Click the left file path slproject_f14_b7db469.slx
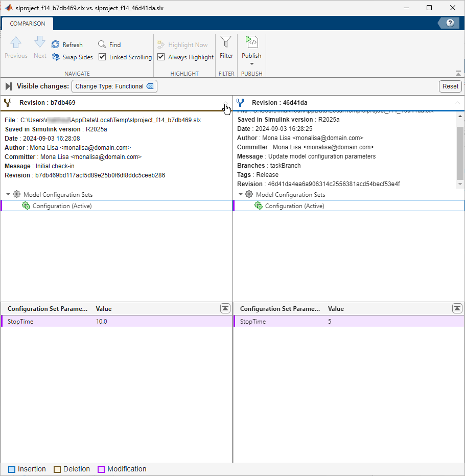 [111, 120]
